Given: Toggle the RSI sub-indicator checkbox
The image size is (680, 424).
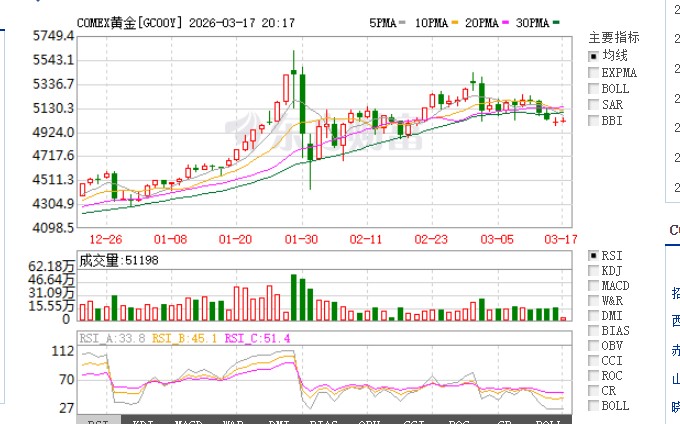Looking at the screenshot, I should click(593, 255).
